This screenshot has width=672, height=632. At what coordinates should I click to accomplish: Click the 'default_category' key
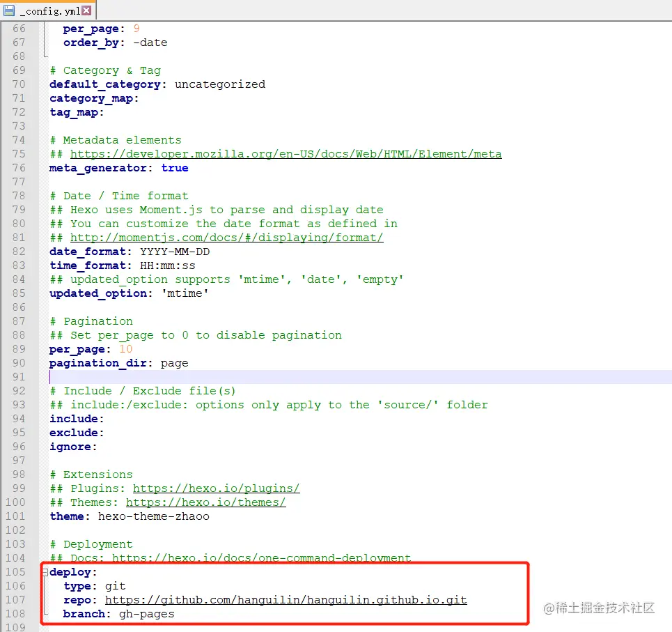[x=105, y=84]
